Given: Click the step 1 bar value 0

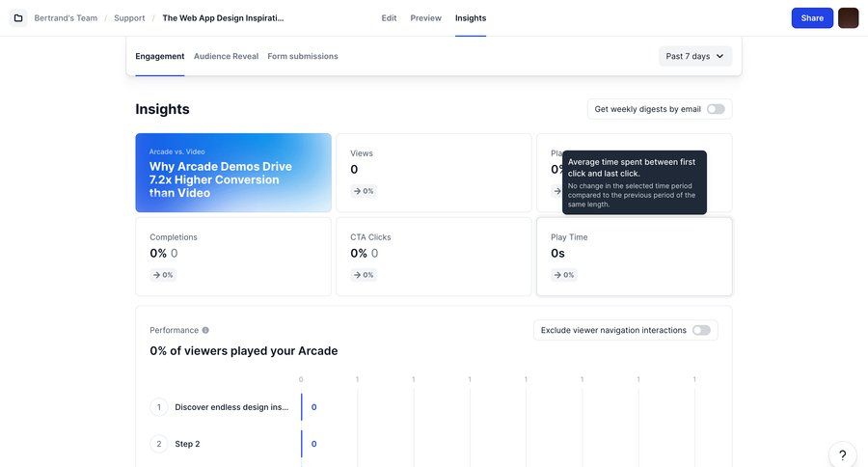Looking at the screenshot, I should pos(313,407).
